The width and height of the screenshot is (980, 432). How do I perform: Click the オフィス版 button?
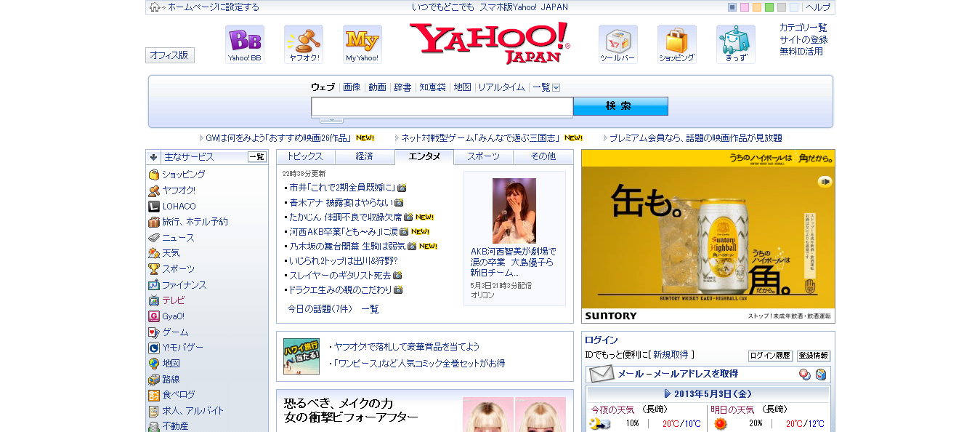click(x=170, y=55)
